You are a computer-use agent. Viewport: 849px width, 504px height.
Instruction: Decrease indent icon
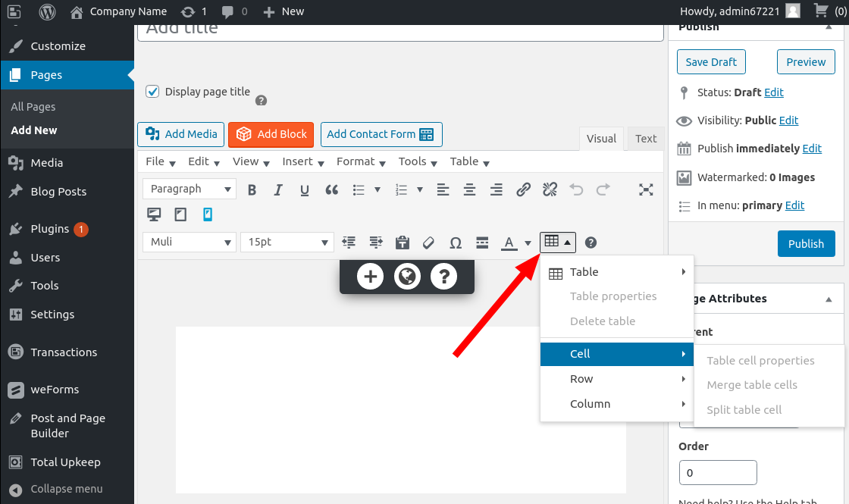click(349, 243)
